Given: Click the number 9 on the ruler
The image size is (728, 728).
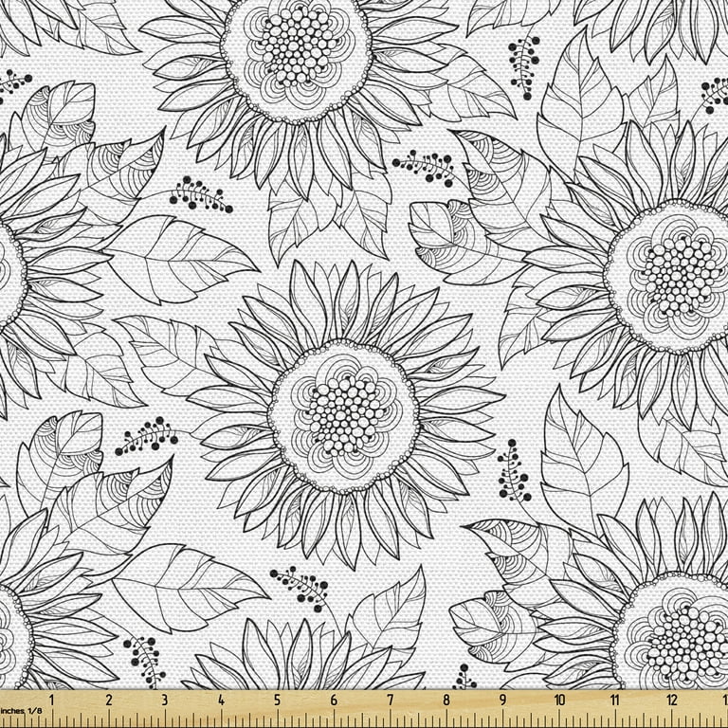Looking at the screenshot, I should click(x=502, y=700).
